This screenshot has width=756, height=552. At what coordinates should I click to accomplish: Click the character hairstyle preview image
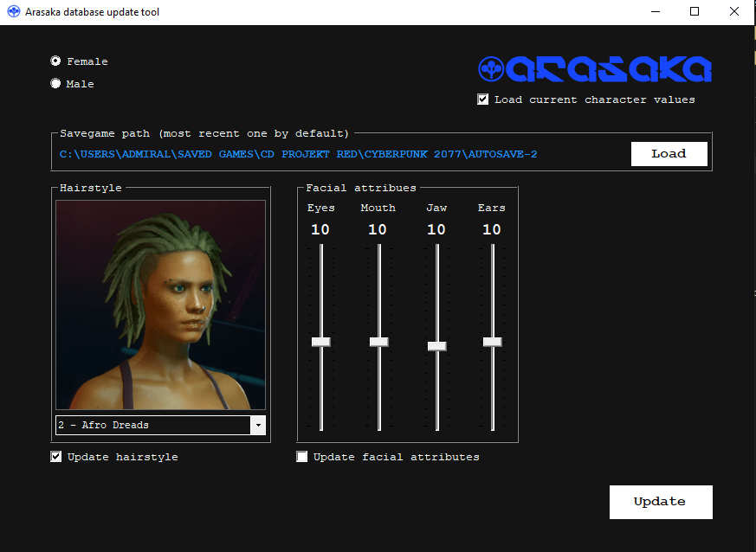160,305
